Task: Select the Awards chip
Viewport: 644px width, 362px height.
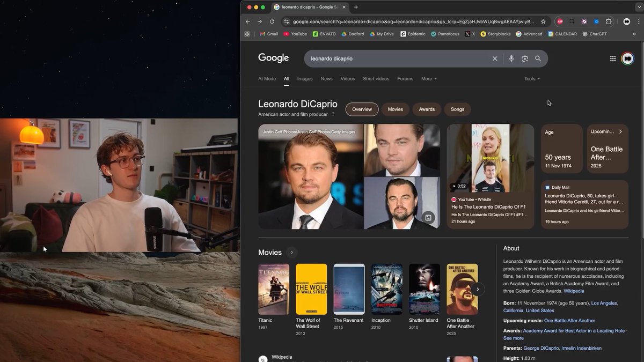Action: click(427, 109)
